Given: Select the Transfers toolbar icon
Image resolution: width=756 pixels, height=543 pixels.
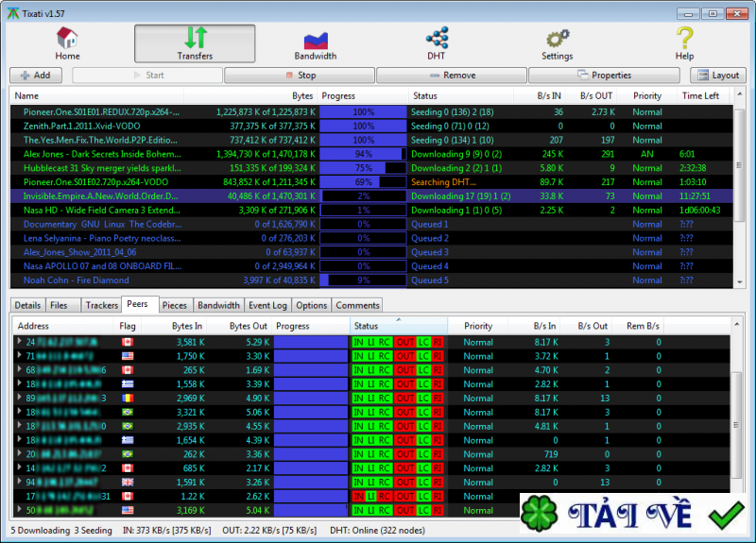Looking at the screenshot, I should [x=195, y=40].
